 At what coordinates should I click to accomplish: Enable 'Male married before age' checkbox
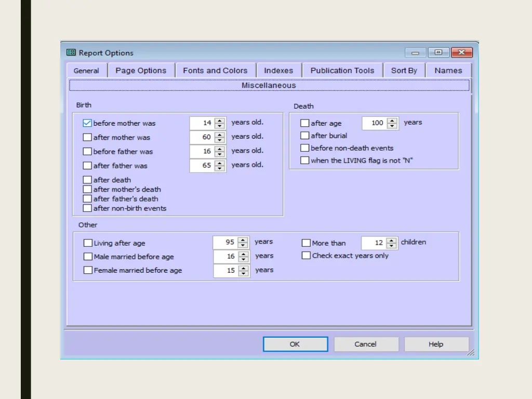coord(88,257)
